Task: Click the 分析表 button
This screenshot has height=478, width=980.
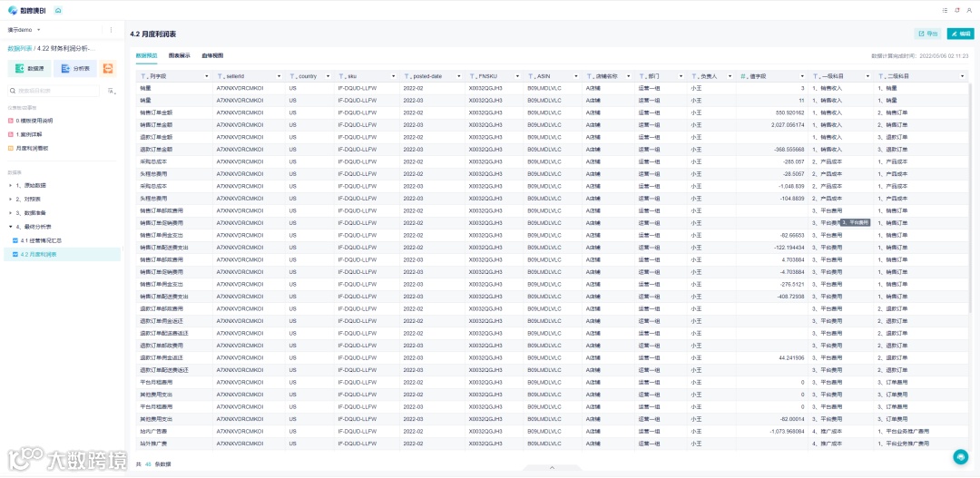Action: click(x=75, y=69)
